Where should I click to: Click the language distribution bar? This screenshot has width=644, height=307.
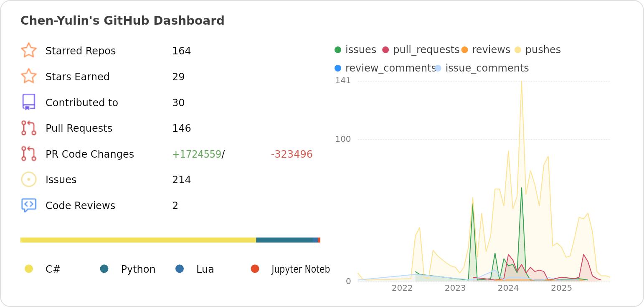[x=170, y=240]
